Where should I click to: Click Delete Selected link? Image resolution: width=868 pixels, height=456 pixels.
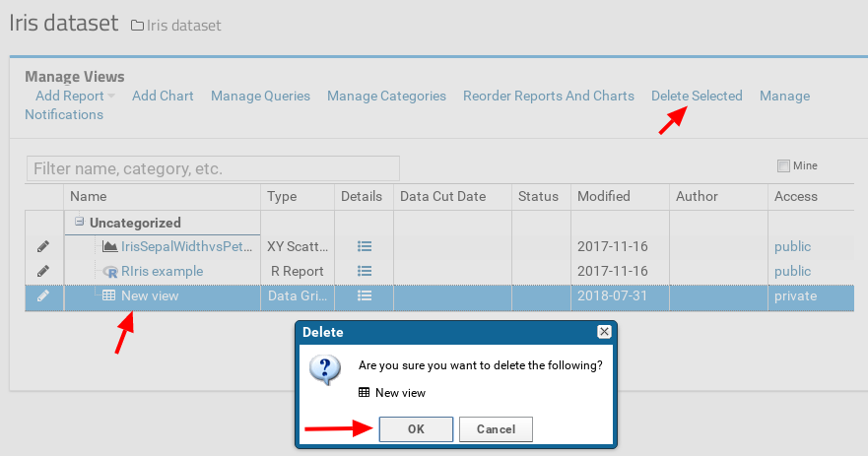[x=697, y=96]
